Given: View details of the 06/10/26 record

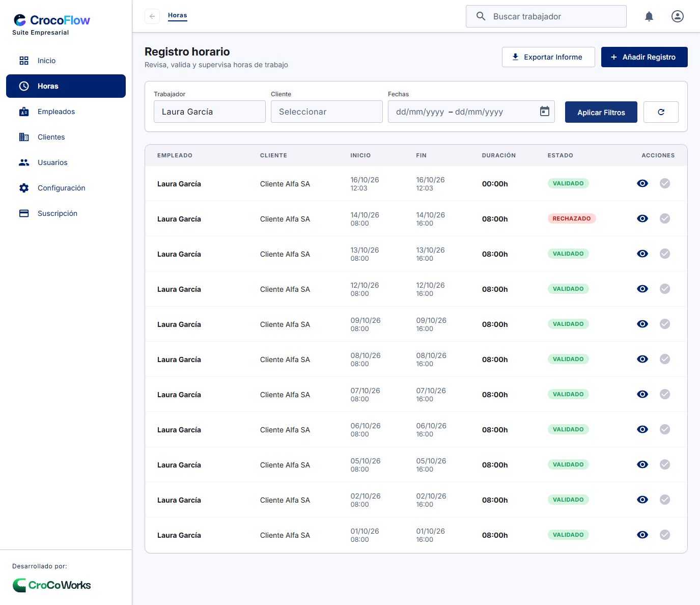Looking at the screenshot, I should [642, 429].
